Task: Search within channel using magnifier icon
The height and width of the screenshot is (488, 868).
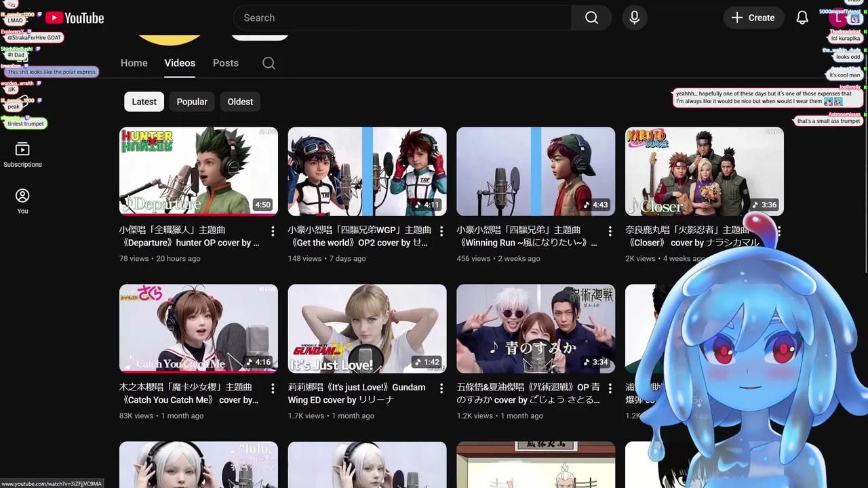Action: tap(269, 63)
